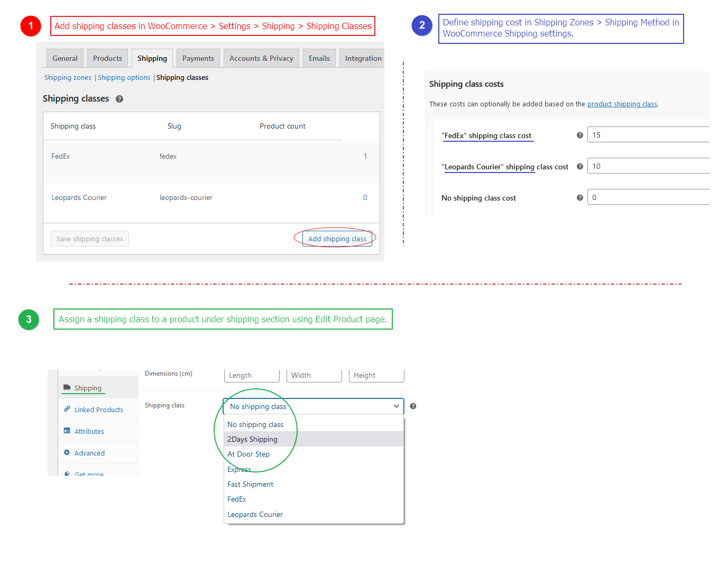Follow the Shipping zones link

coord(68,78)
